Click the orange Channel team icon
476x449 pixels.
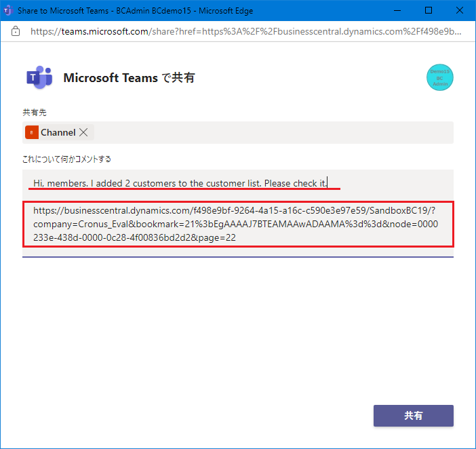[x=31, y=133]
